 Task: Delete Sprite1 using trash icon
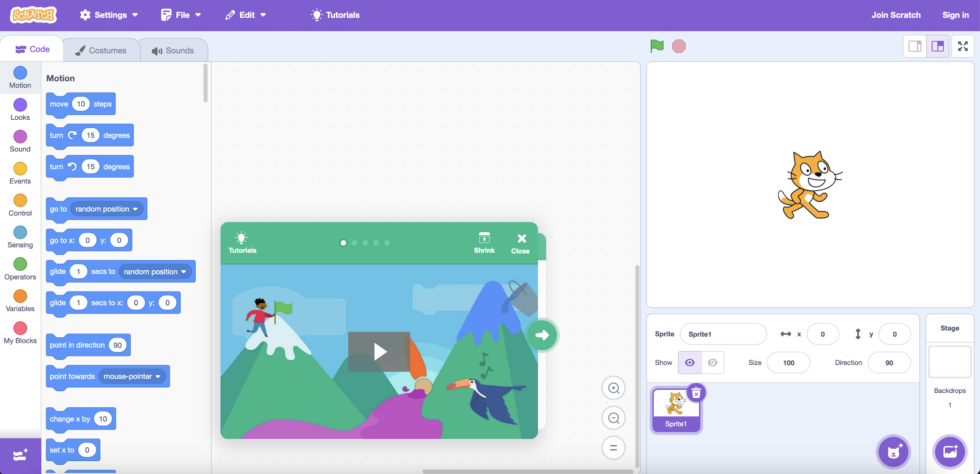tap(696, 393)
